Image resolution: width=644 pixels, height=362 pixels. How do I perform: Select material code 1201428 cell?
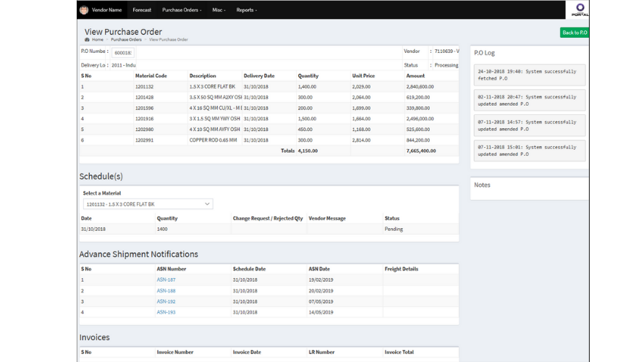tap(144, 98)
